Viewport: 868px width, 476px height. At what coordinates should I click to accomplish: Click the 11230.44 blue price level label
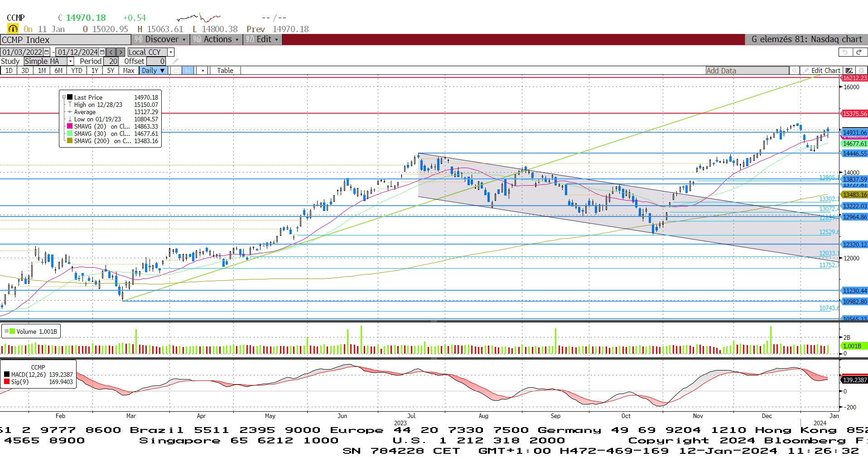pyautogui.click(x=854, y=291)
